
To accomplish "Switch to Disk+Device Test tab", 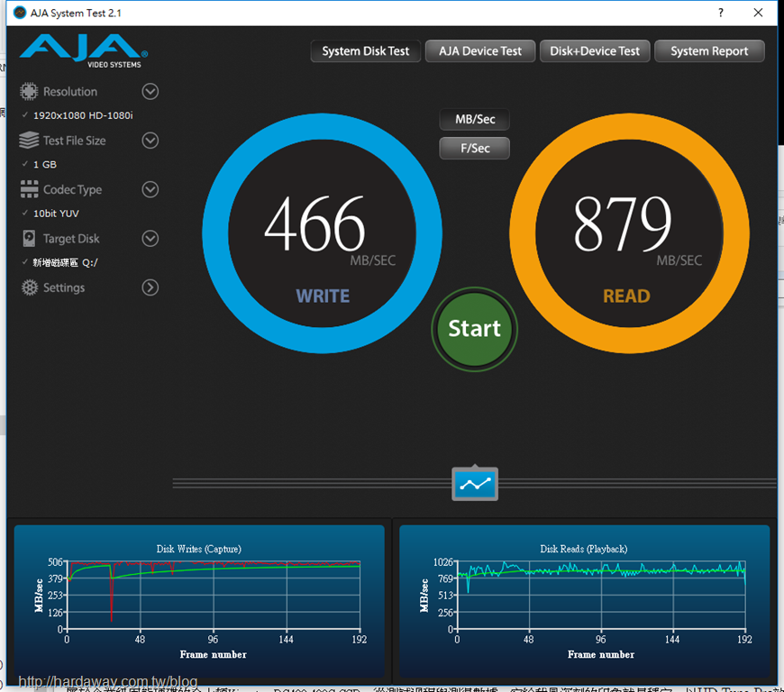I will [x=595, y=51].
